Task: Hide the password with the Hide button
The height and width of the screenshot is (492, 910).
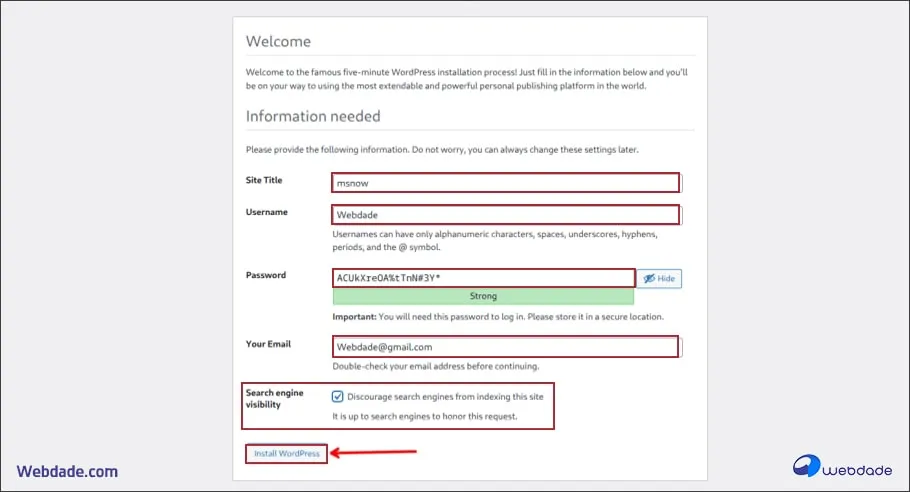Action: click(x=659, y=278)
